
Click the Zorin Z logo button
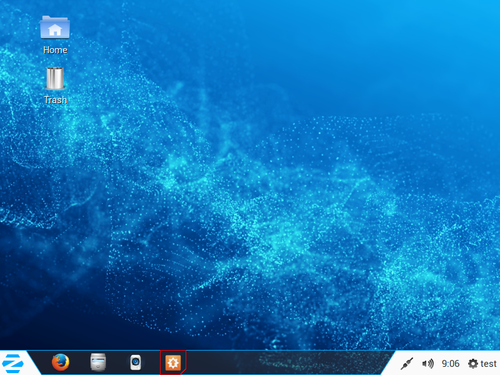tap(13, 363)
